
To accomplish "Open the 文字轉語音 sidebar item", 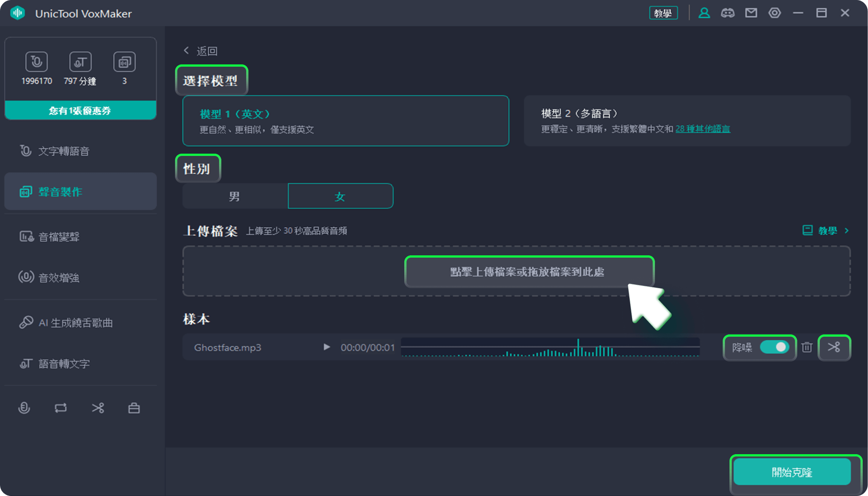I will pyautogui.click(x=80, y=151).
